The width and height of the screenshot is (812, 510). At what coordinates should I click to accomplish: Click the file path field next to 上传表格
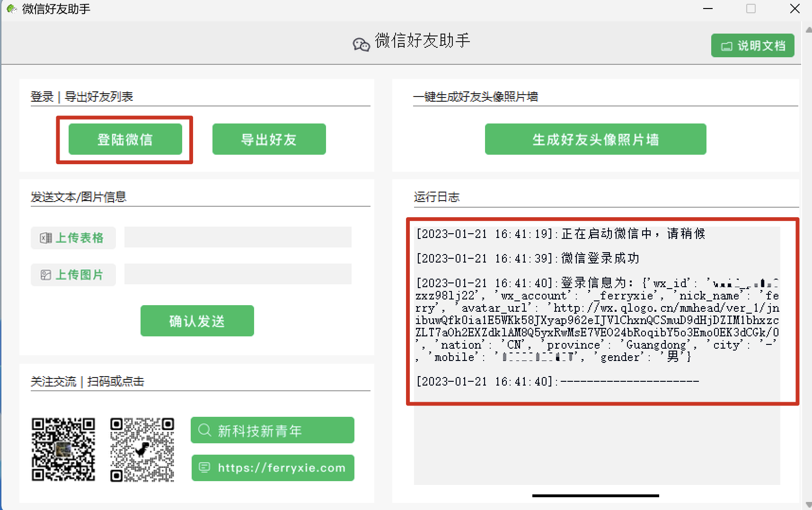coord(238,237)
